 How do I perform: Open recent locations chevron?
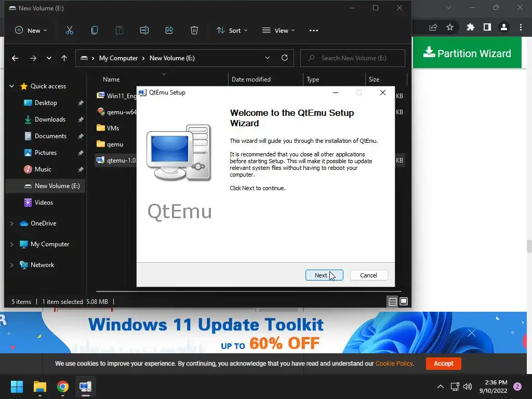click(x=49, y=58)
